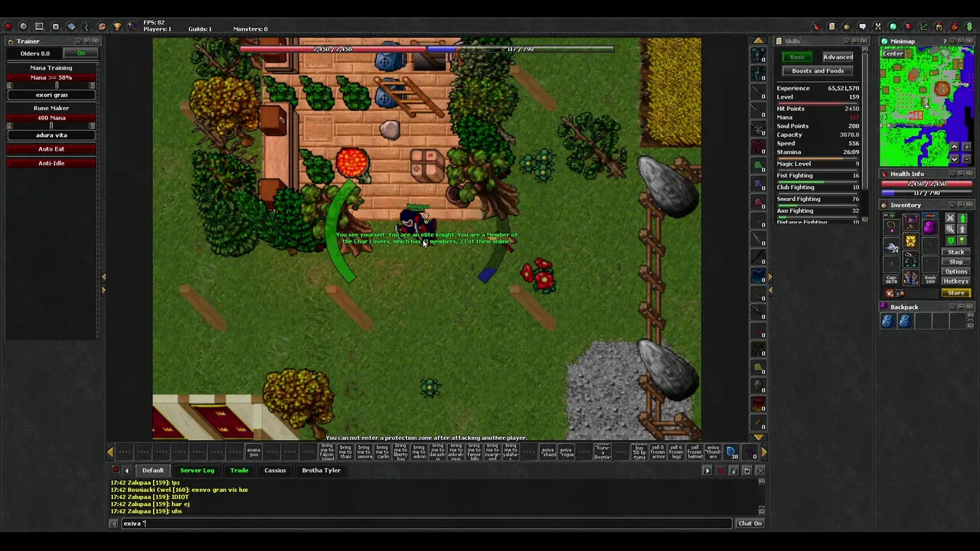Screen dimensions: 980x551
Task: Select the Advanced skills tab
Action: pyautogui.click(x=838, y=57)
